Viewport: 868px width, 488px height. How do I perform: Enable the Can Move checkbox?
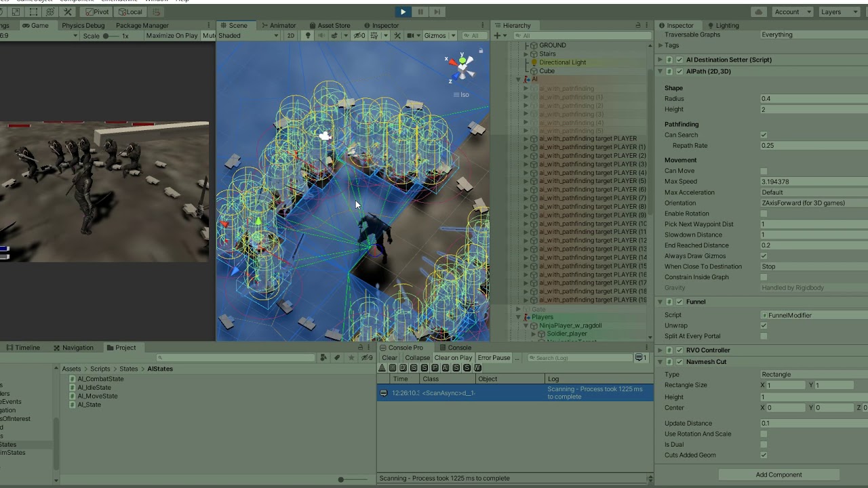[764, 171]
